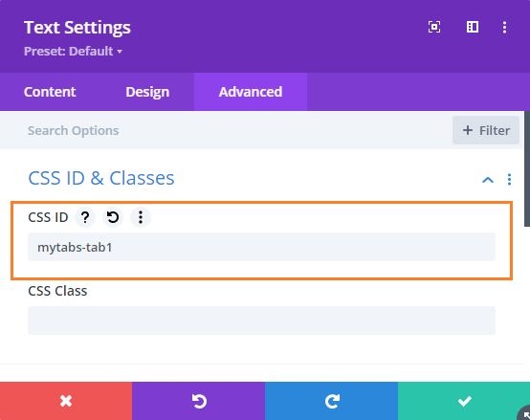
Task: Switch to the Design tab
Action: pos(147,92)
